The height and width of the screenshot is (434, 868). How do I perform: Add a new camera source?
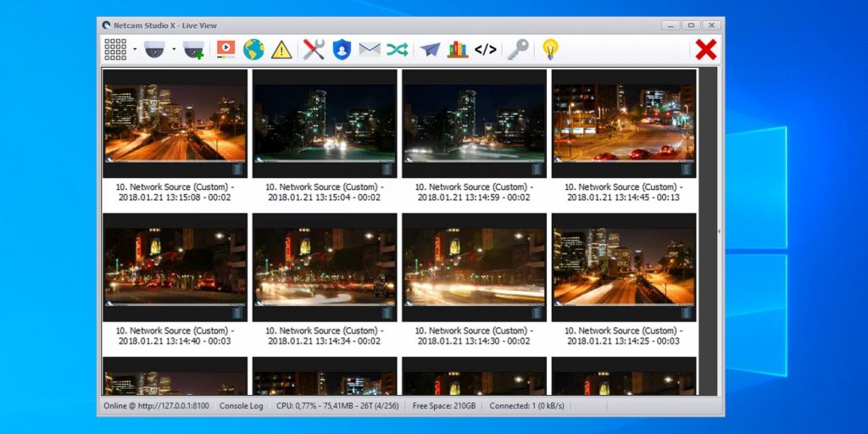[194, 50]
